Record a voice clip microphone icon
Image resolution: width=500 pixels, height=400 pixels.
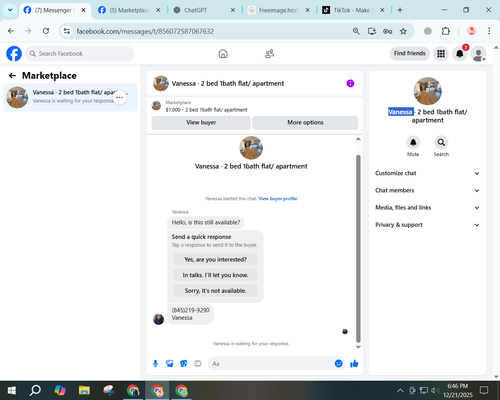point(155,364)
